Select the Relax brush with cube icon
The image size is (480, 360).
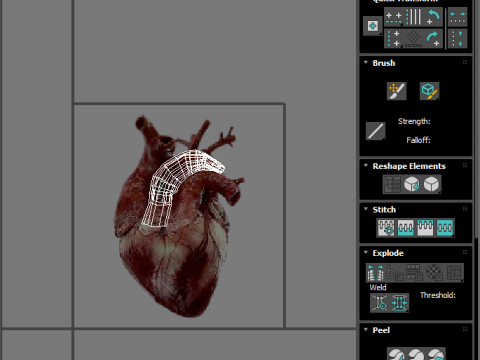click(x=429, y=91)
